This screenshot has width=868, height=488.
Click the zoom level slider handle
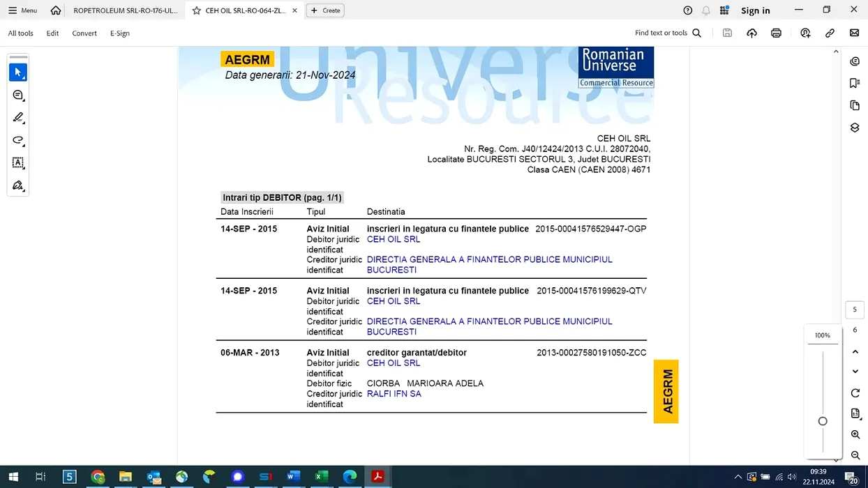pos(823,421)
